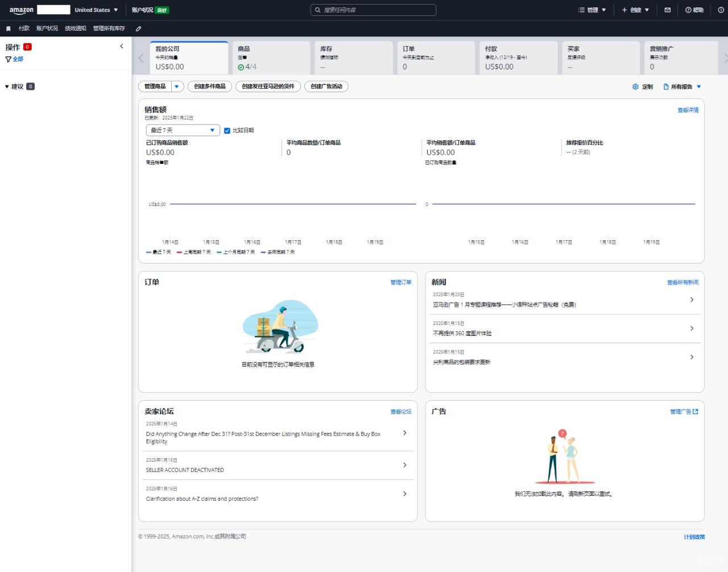
Task: Toggle the 比较日期 checkbox
Action: (227, 130)
